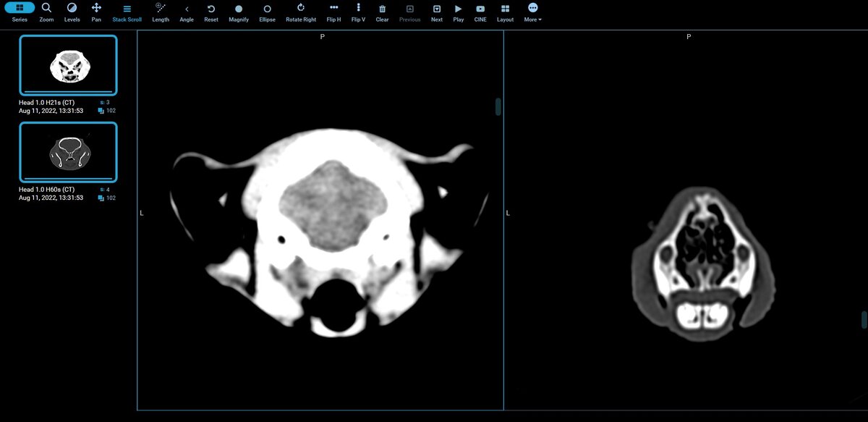Reset the viewport view
This screenshot has height=422, width=868.
click(x=211, y=12)
